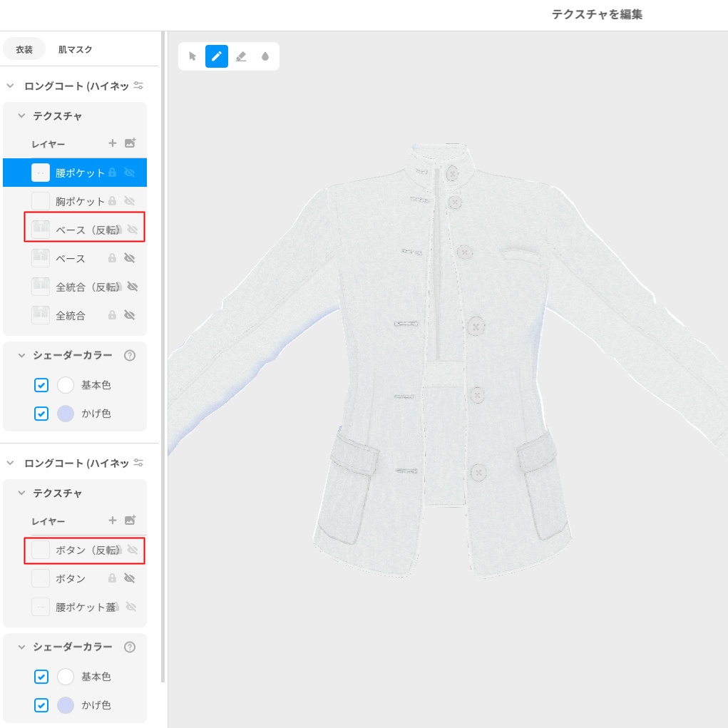Select the blur droplet tool

265,56
